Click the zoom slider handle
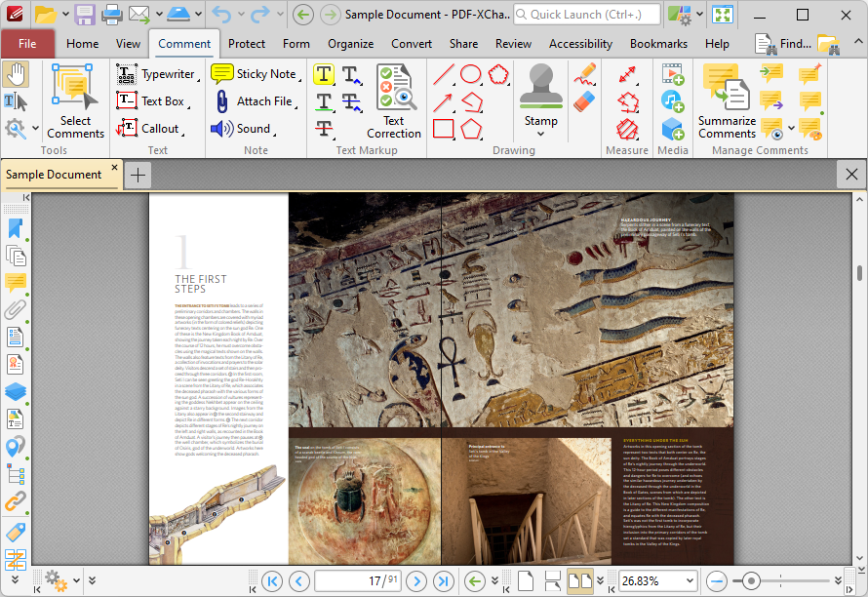The height and width of the screenshot is (597, 868). pyautogui.click(x=751, y=581)
